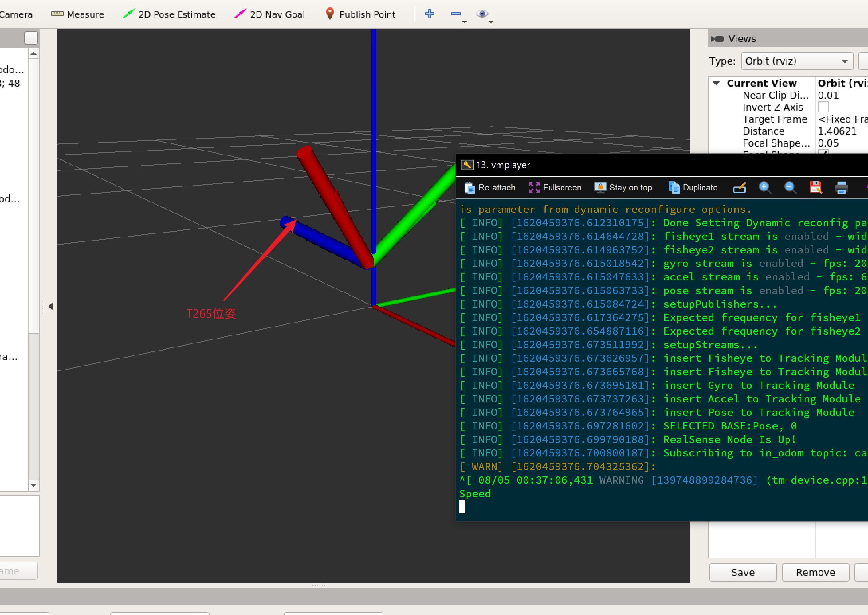
Task: Click the blue plus add-tool icon
Action: click(x=430, y=14)
